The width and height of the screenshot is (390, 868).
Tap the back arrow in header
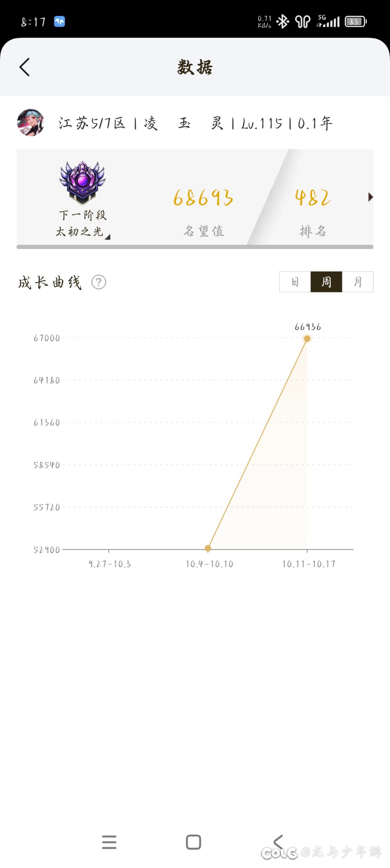click(25, 67)
